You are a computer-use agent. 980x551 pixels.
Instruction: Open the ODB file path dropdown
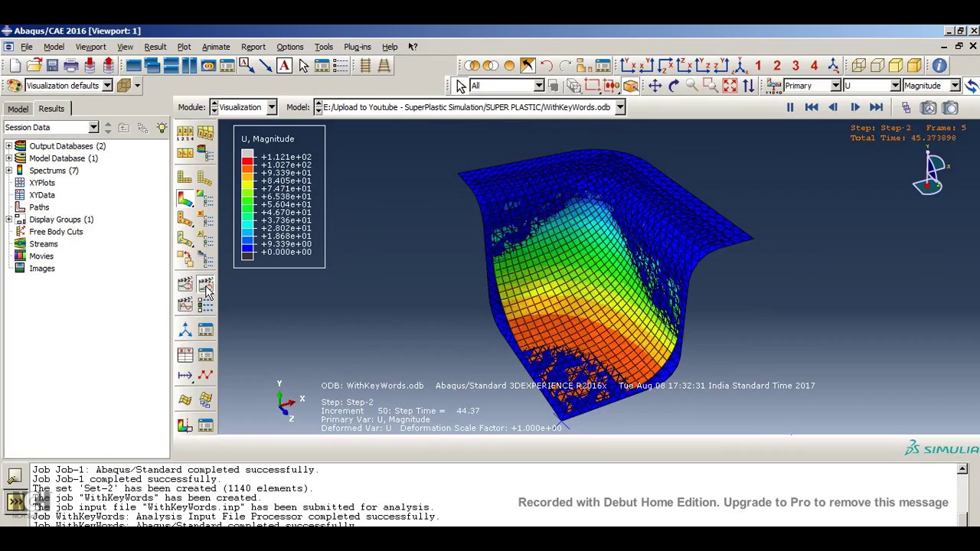pos(620,107)
